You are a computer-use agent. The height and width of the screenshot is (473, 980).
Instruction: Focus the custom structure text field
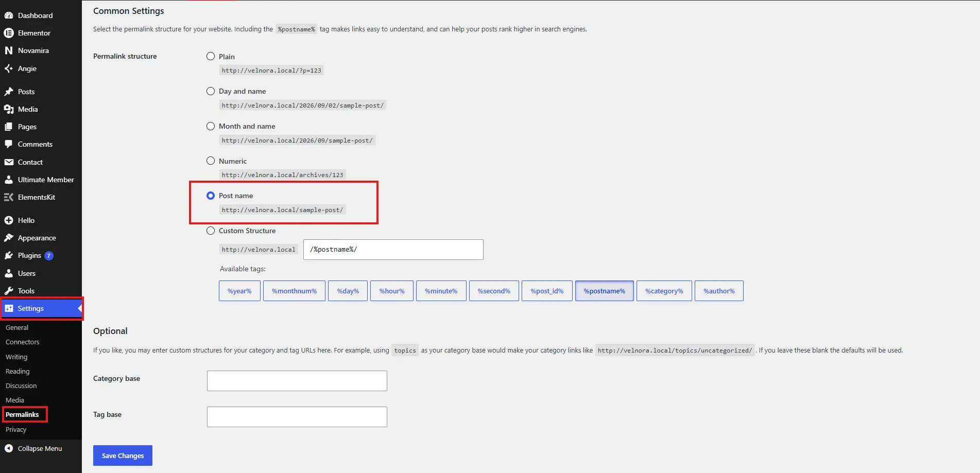tap(393, 250)
